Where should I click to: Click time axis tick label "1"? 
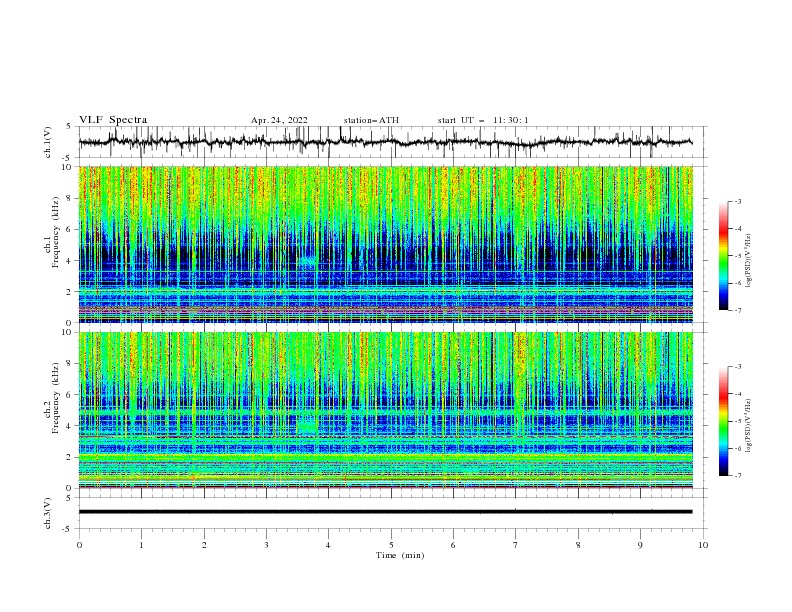(141, 545)
